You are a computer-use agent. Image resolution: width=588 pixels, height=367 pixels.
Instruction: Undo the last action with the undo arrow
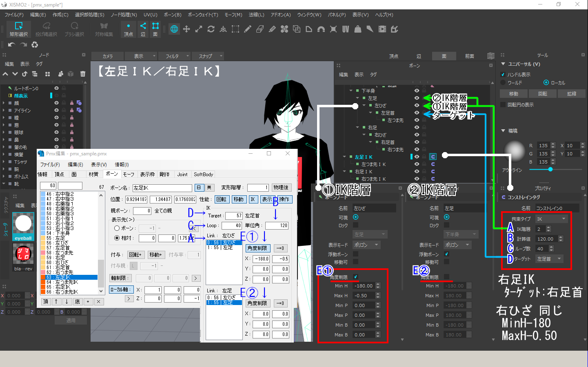(11, 44)
